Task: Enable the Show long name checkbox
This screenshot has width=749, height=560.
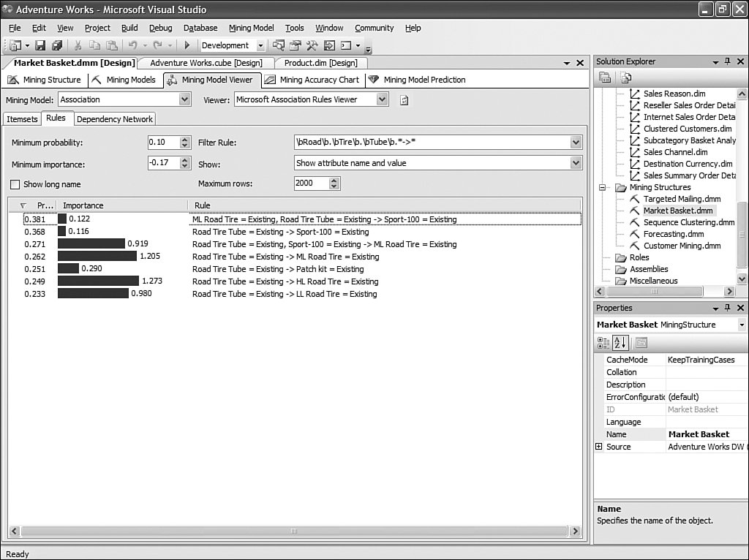Action: 15,185
